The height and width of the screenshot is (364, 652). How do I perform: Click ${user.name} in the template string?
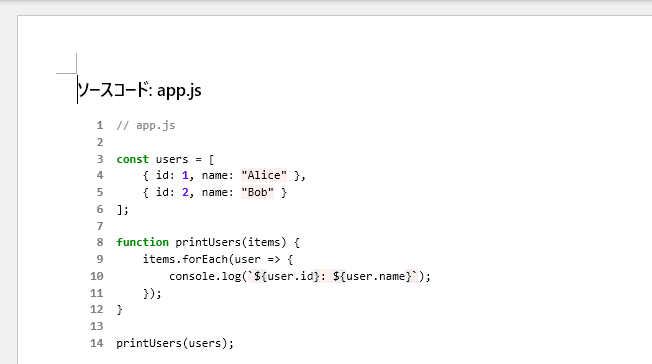(372, 277)
